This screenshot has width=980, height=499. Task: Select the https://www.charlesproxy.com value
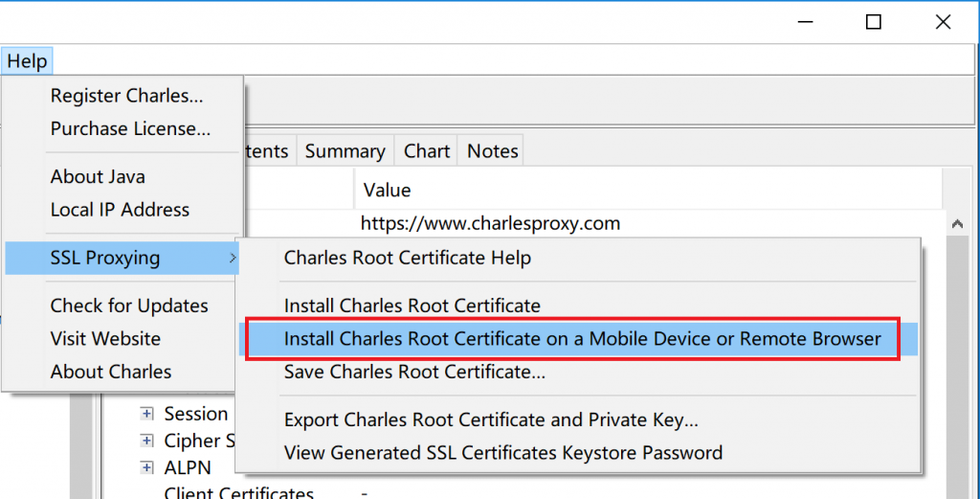click(x=491, y=223)
